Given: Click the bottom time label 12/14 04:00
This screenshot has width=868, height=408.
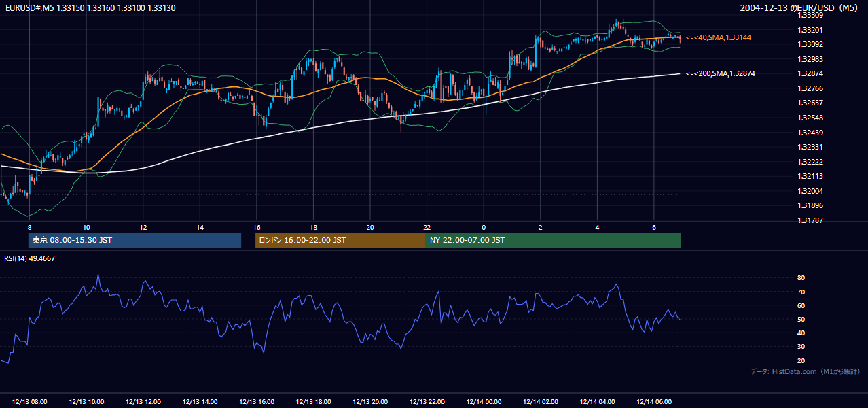Looking at the screenshot, I should (x=597, y=402).
